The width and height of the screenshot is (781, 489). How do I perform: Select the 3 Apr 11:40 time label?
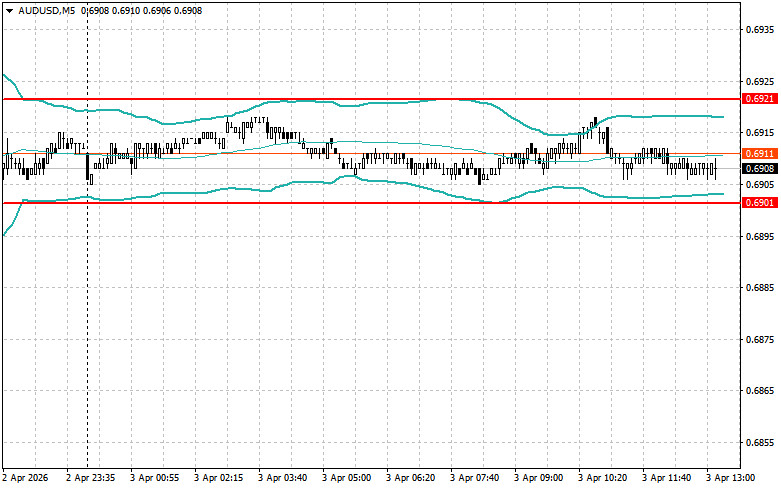coord(667,478)
